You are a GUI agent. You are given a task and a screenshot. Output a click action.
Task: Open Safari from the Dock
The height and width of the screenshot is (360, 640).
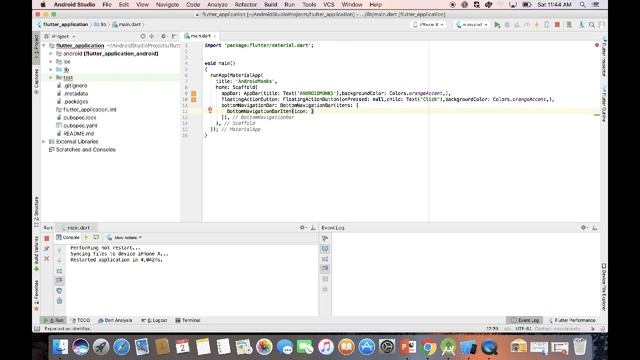click(x=121, y=347)
